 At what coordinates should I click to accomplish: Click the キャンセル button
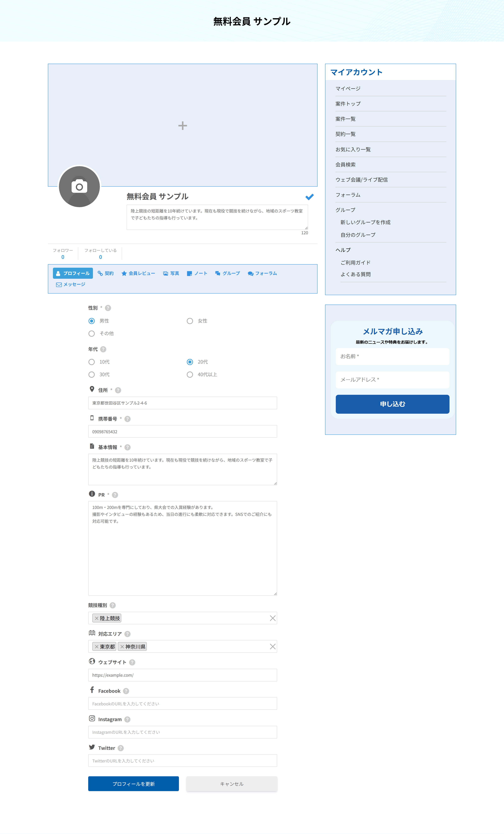232,784
